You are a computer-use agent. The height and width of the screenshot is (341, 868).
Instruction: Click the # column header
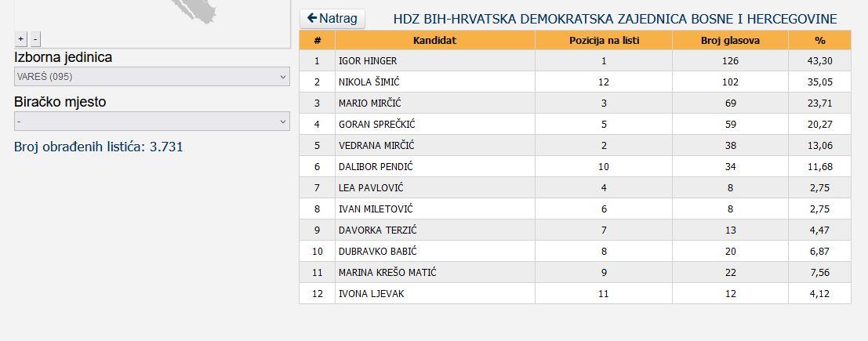pos(318,41)
